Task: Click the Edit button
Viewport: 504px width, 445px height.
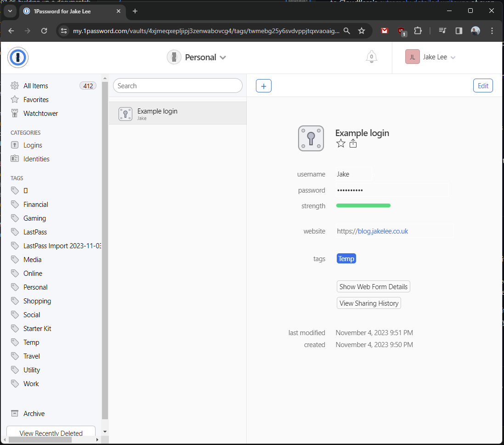Action: (x=483, y=86)
